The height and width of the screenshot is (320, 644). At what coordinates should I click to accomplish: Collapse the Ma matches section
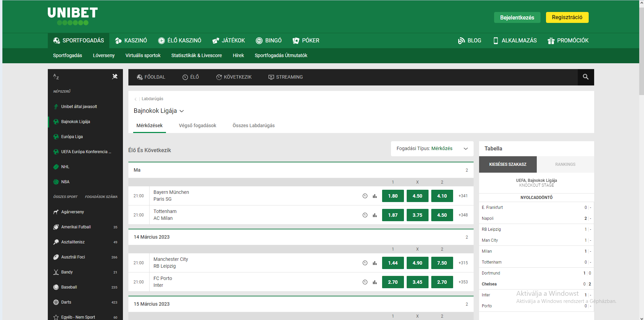tap(301, 170)
